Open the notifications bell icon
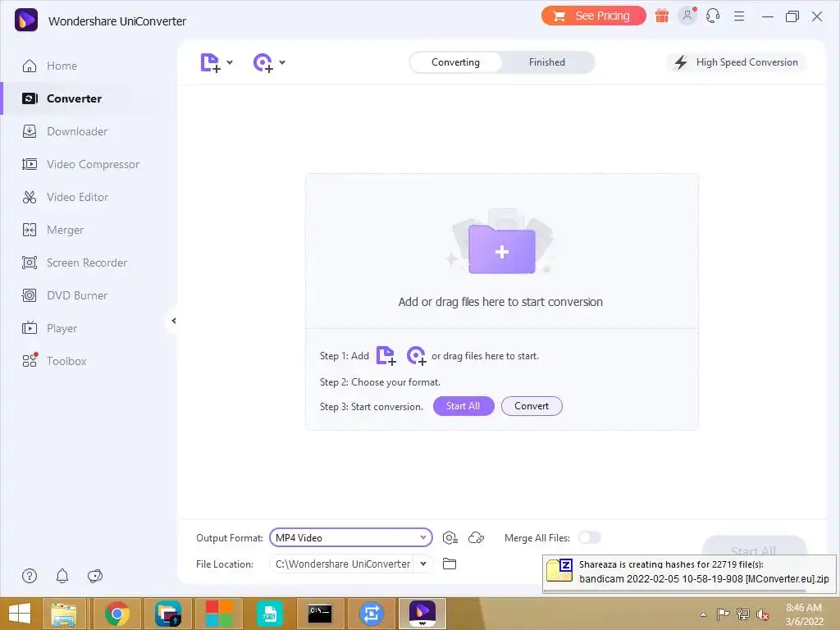This screenshot has width=840, height=630. (x=62, y=576)
